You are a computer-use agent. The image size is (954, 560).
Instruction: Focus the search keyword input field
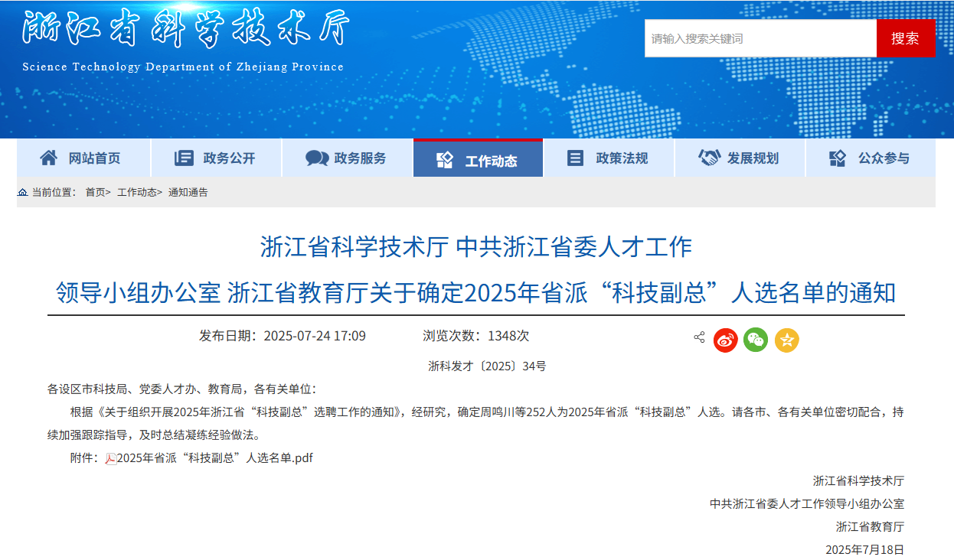pyautogui.click(x=760, y=38)
